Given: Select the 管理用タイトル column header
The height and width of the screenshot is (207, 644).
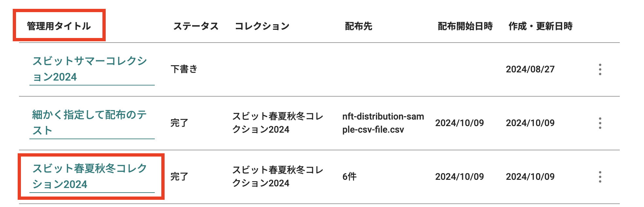Looking at the screenshot, I should [59, 26].
